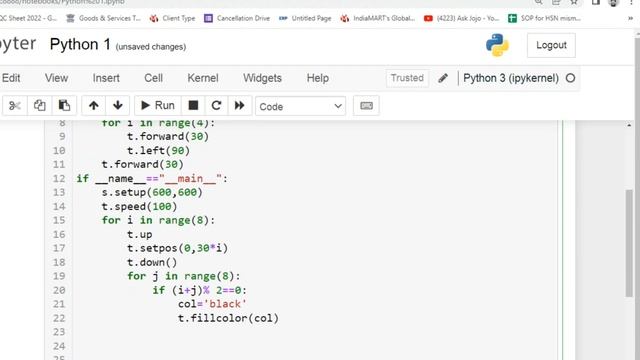This screenshot has width=640, height=360.
Task: Open the Widgets menu
Action: [x=262, y=78]
